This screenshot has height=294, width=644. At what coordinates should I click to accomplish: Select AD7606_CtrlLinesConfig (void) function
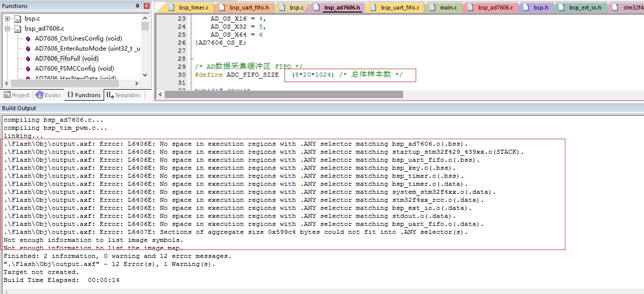click(x=79, y=39)
